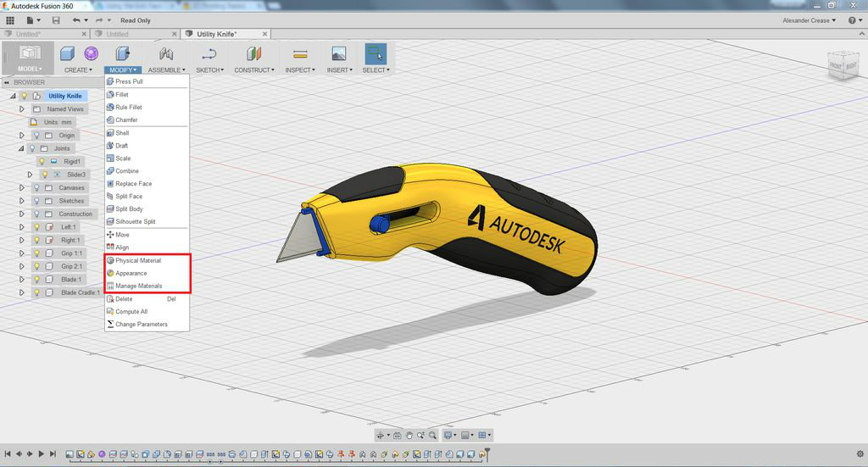The image size is (868, 467).
Task: Click the Assemble joint toolbar icon
Action: [x=166, y=53]
